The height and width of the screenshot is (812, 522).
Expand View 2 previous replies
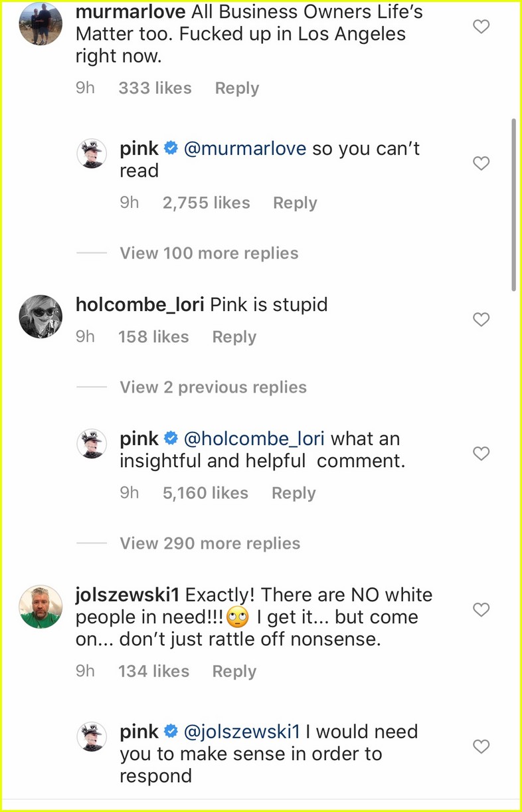[213, 387]
